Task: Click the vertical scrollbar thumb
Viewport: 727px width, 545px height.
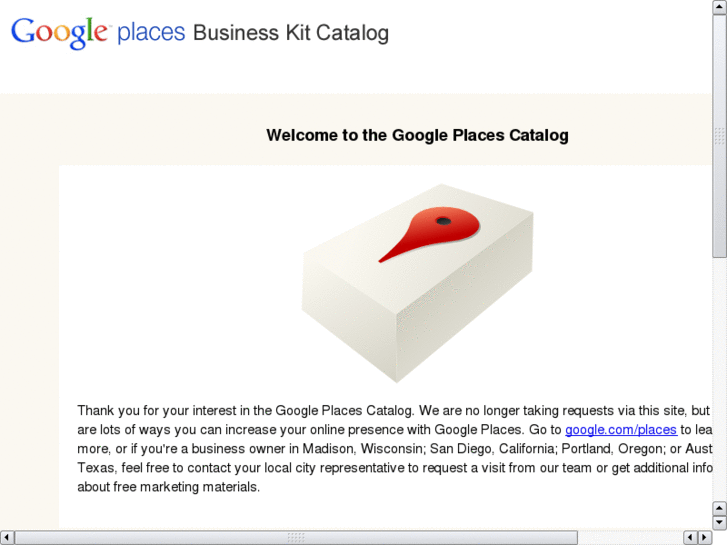Action: 720,135
